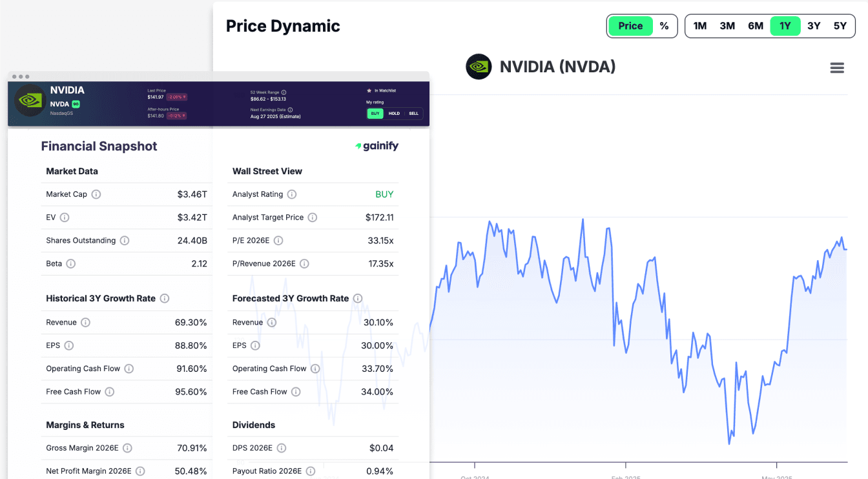Click the Analyst Target Price info icon
This screenshot has width=868, height=479.
point(313,218)
